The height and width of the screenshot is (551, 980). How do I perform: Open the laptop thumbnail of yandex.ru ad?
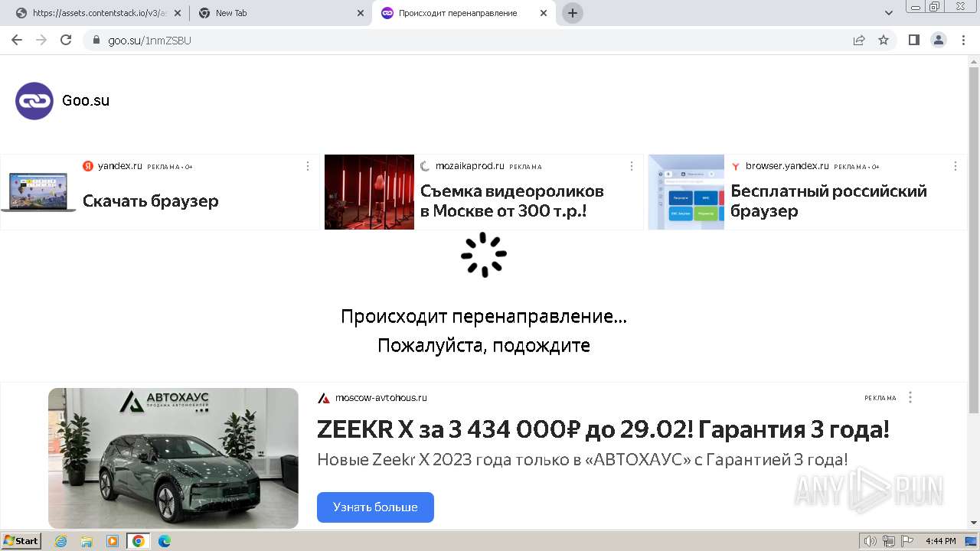38,192
